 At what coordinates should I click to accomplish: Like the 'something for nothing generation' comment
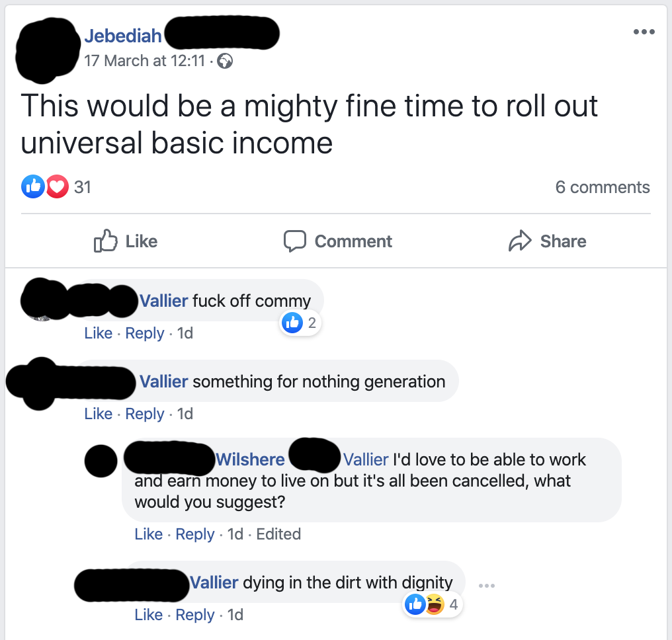[98, 414]
